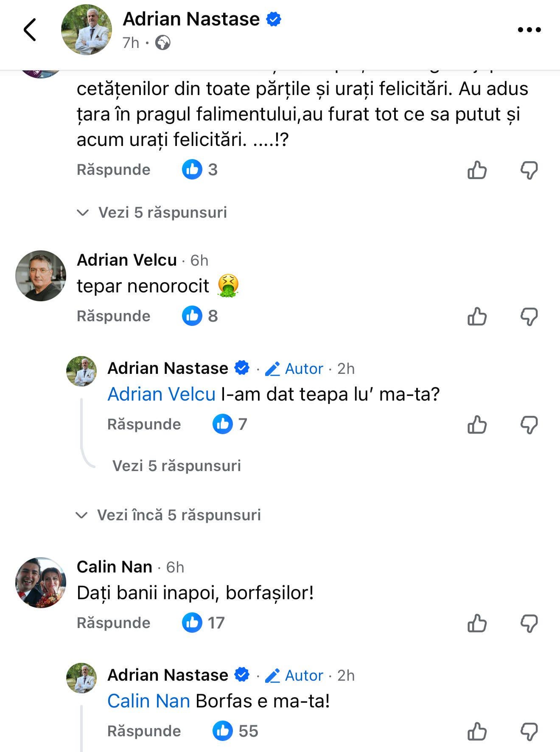Thumbs down the "I-am dat teapa" reply
Viewport: 560px width, 752px height.
click(529, 425)
